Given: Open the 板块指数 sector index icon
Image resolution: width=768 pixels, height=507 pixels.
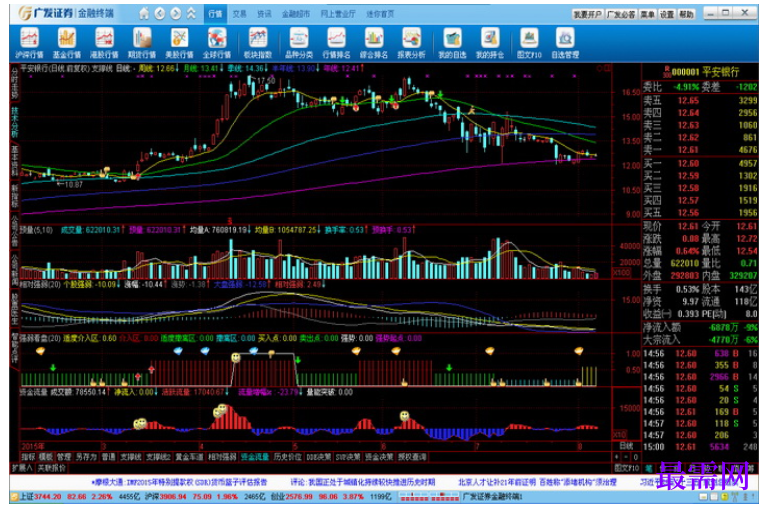Looking at the screenshot, I should pos(258,44).
